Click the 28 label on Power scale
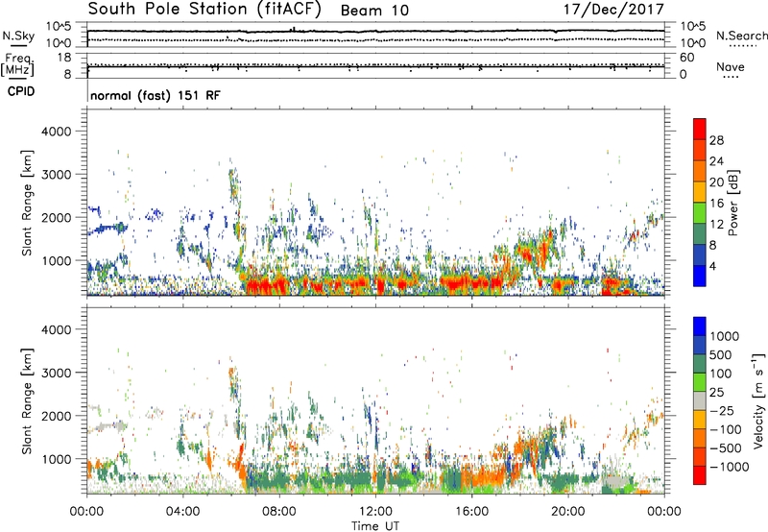 pos(716,140)
